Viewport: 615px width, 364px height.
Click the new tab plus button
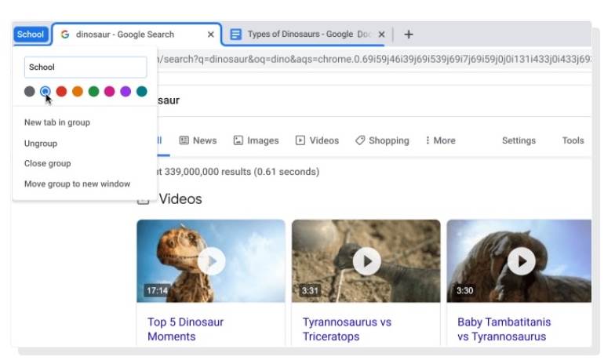click(x=408, y=35)
